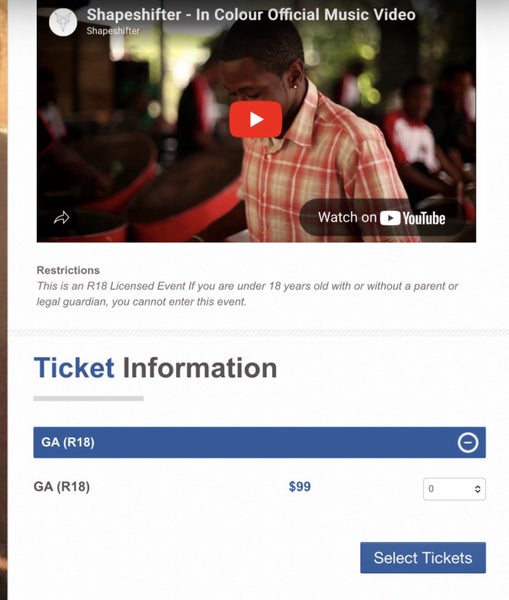Click the grey underline beneath Ticket Information

[x=88, y=398]
